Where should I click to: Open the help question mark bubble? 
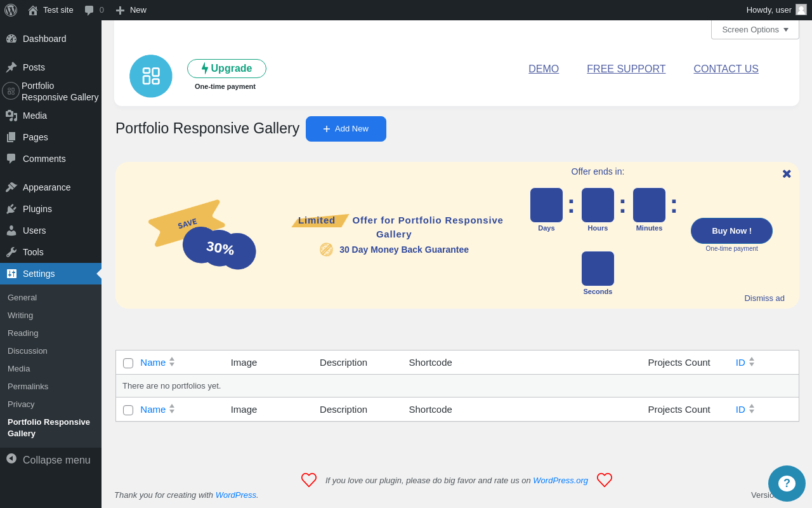[787, 484]
